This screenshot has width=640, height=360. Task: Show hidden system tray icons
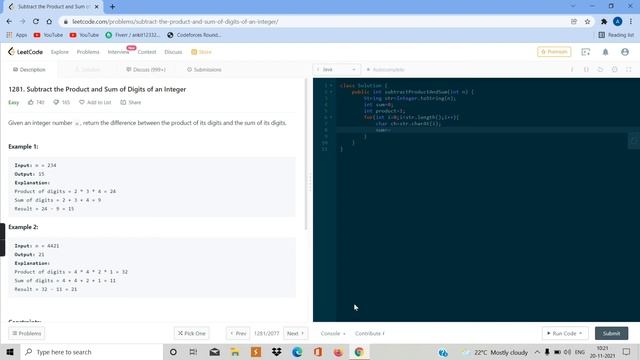537,352
